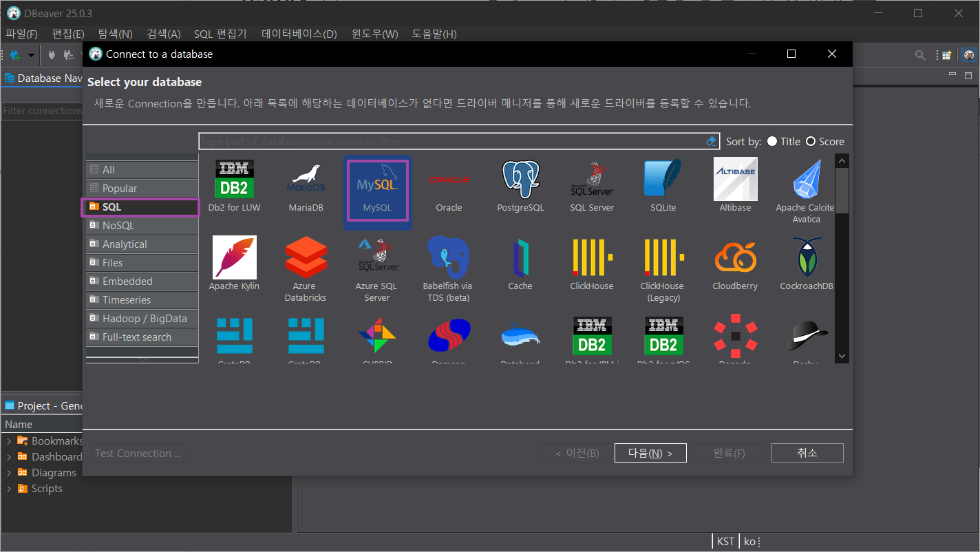
Task: Select the Full-text search category
Action: click(142, 337)
